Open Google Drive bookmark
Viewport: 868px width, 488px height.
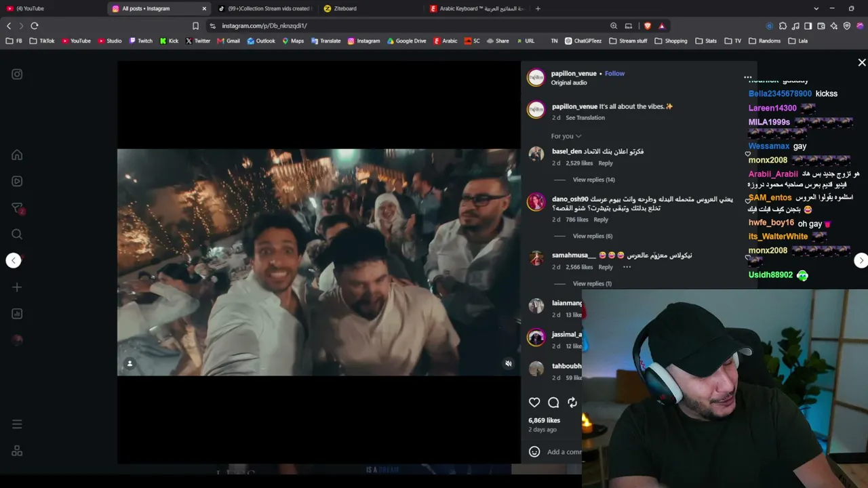407,41
